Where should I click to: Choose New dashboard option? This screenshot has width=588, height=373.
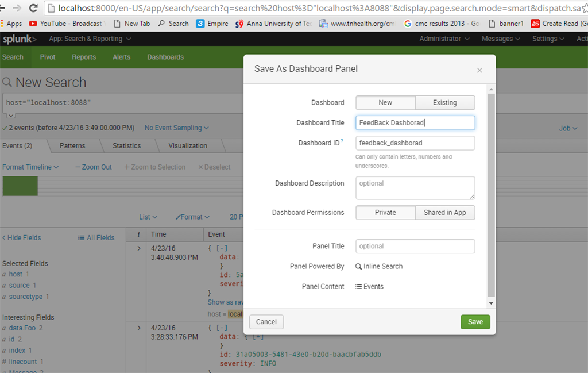coord(385,102)
